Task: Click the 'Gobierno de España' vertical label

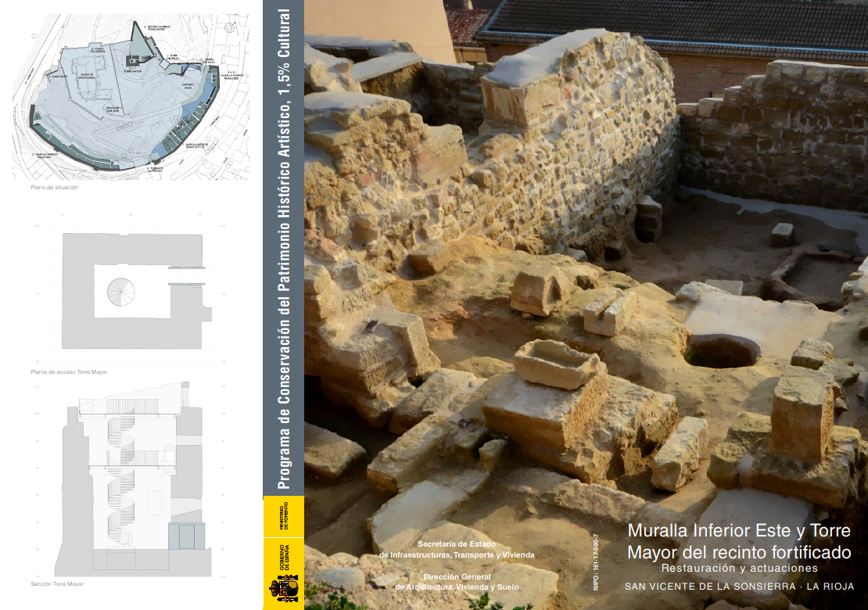Action: [x=283, y=557]
